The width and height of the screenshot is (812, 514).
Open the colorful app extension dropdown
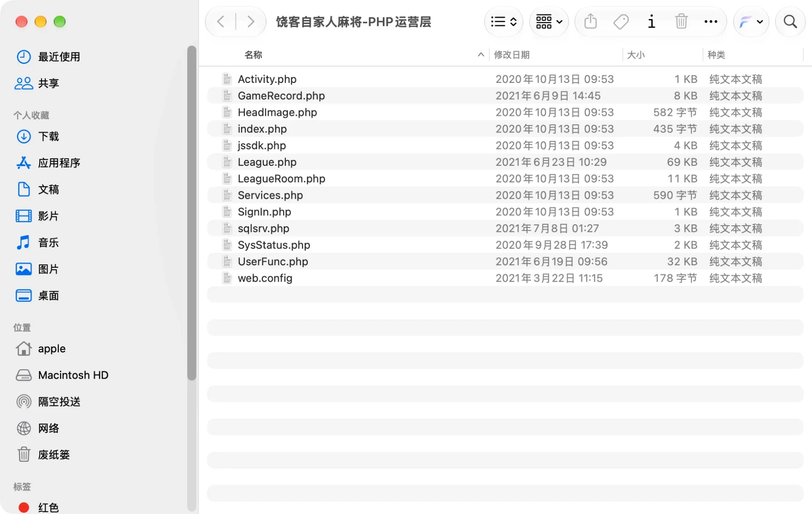coord(751,22)
